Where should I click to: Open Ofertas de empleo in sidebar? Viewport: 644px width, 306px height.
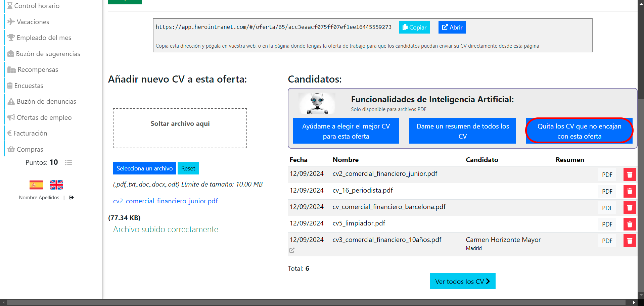coord(40,117)
